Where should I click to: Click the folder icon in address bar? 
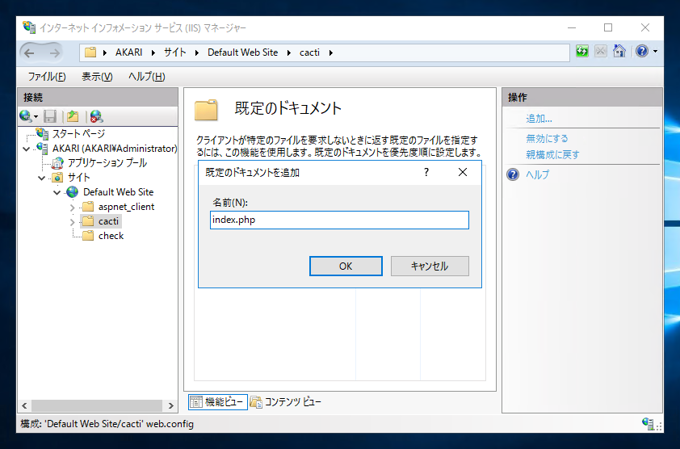[90, 52]
